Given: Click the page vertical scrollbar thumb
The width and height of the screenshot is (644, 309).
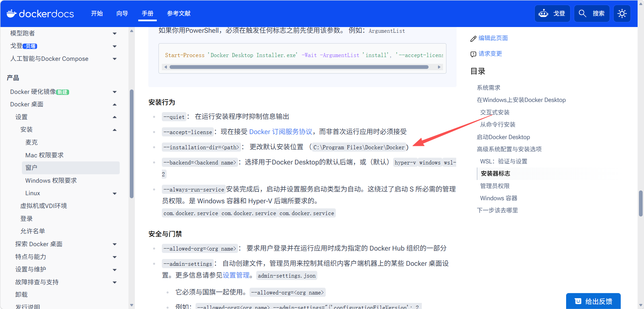Looking at the screenshot, I should (641, 203).
